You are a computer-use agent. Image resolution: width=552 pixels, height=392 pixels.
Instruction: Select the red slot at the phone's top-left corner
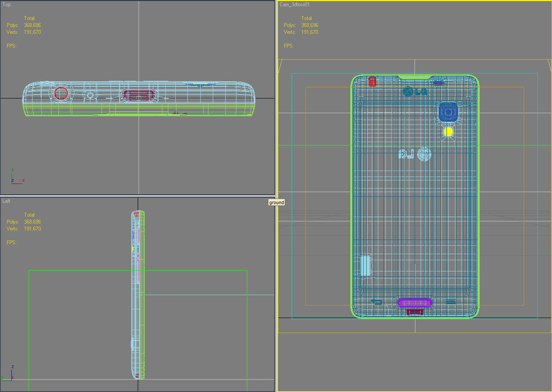click(372, 81)
